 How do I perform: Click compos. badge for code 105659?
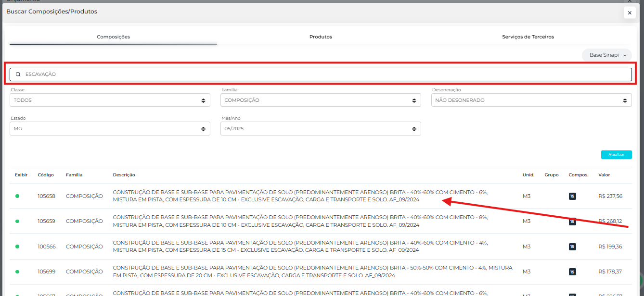(572, 222)
